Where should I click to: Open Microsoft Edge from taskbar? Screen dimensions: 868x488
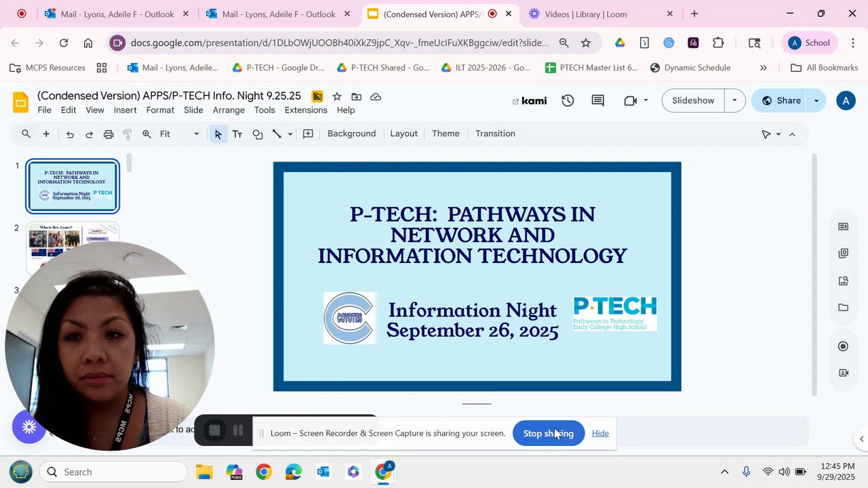(x=294, y=472)
